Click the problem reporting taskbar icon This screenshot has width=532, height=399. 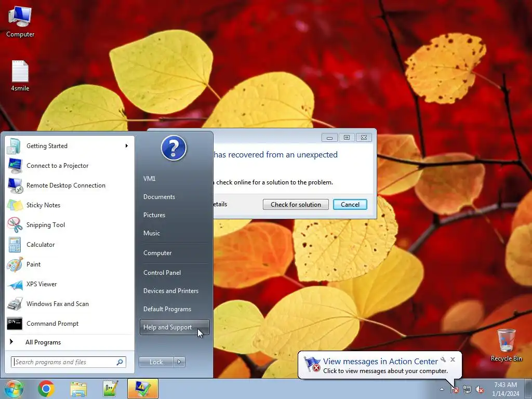click(x=143, y=389)
